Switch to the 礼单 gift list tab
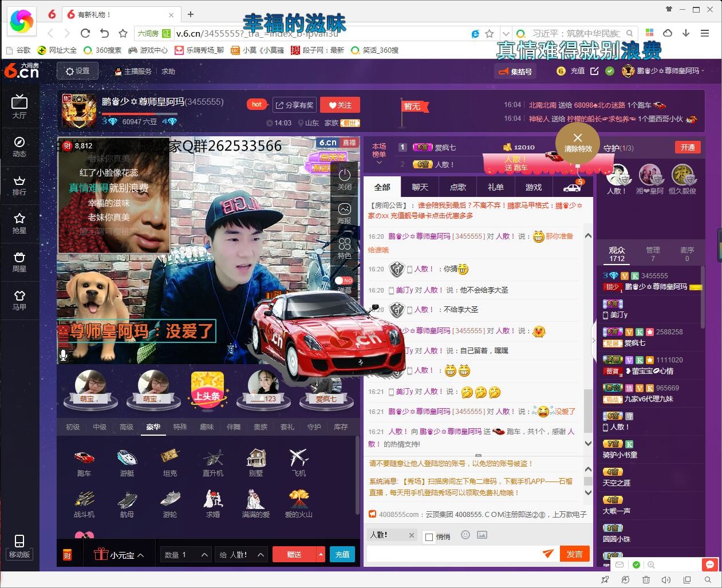The width and height of the screenshot is (722, 588). pyautogui.click(x=496, y=187)
